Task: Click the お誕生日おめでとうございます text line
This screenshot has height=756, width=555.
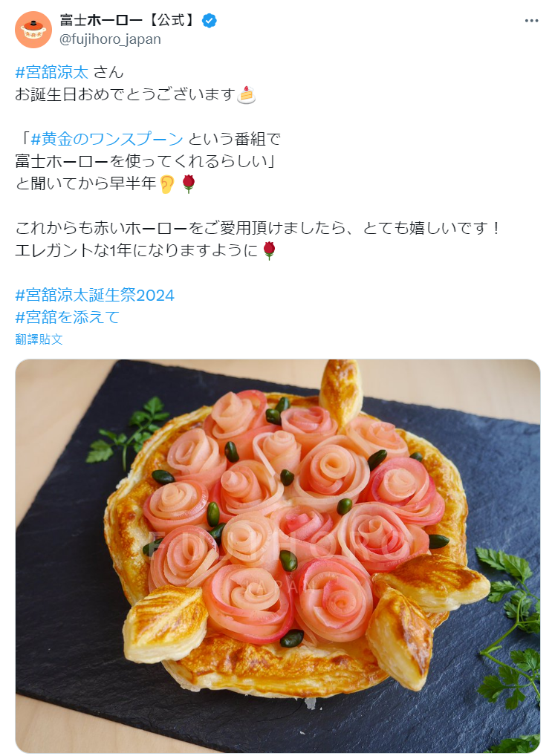Action: click(x=125, y=94)
